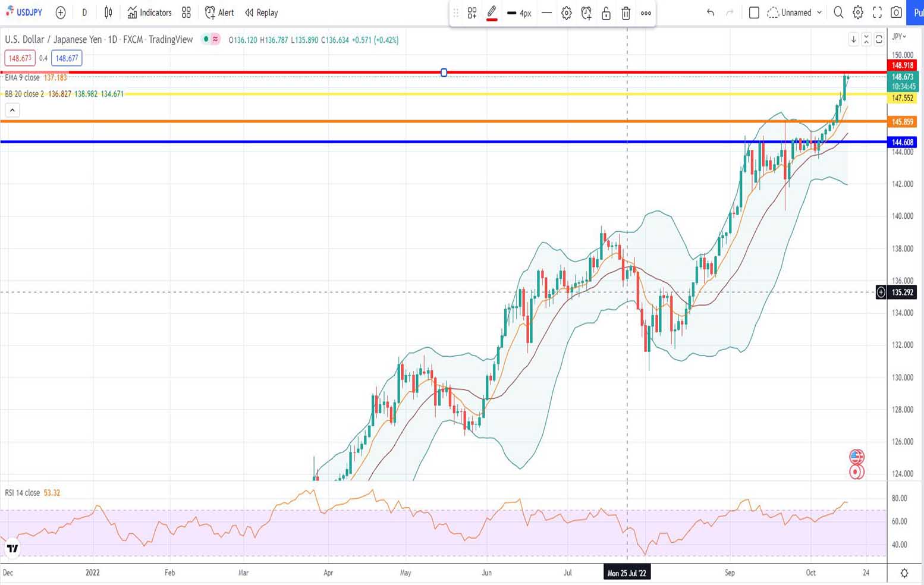Toggle lock on the selected drawing

606,13
